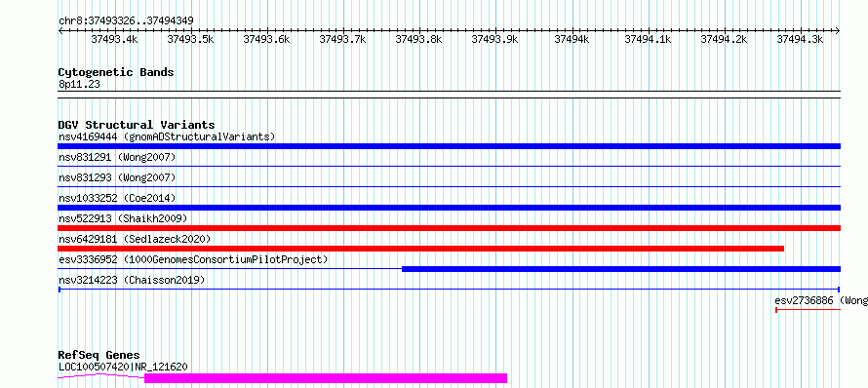Click the nsv4169444 gnomAD variant label
868x388 pixels.
point(167,136)
